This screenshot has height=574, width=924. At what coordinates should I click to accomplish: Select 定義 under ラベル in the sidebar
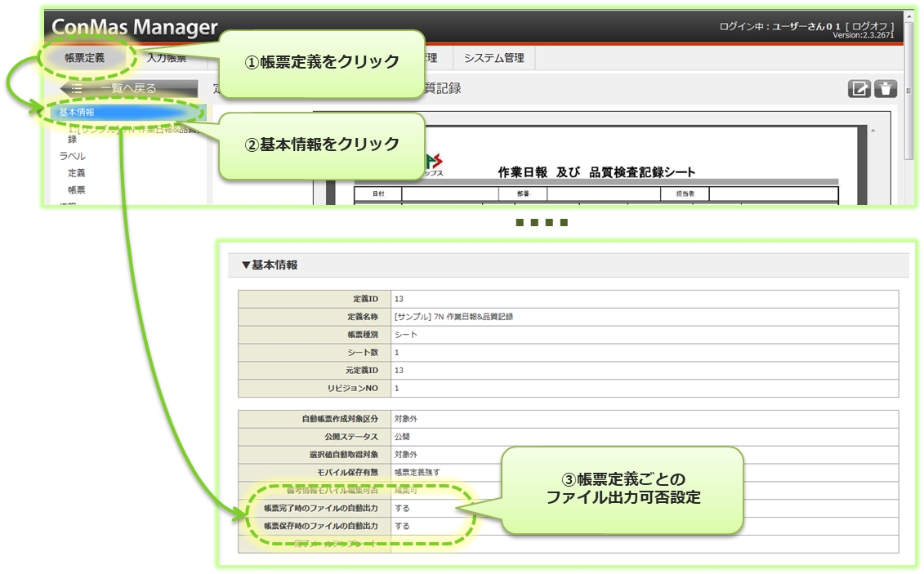77,173
